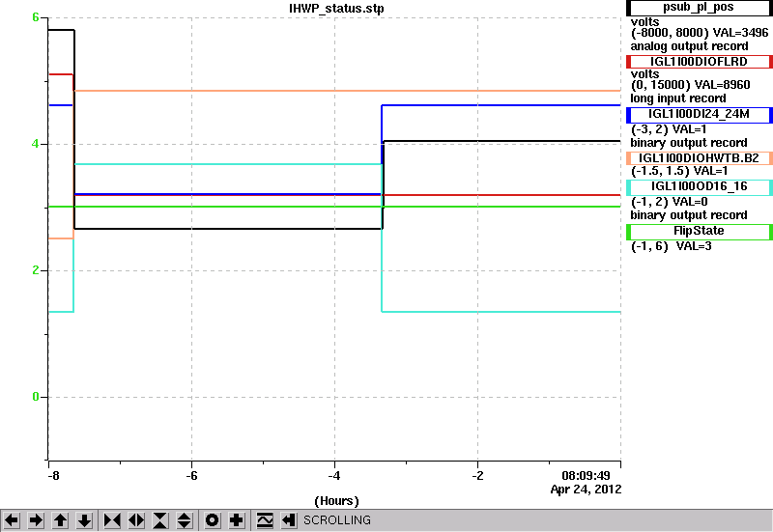Viewport: 773px width, 532px height.
Task: Click the (Hours) x-axis label
Action: (x=336, y=501)
